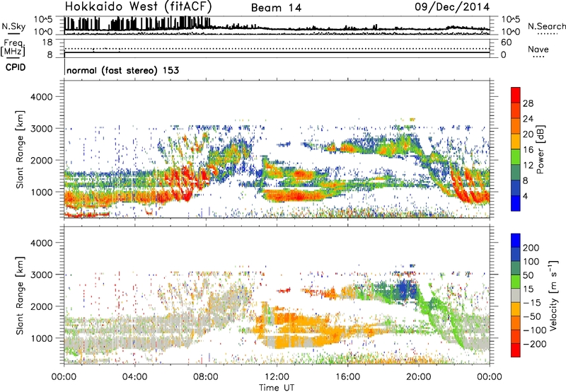Select the red swatch atop Power colorbar
The height and width of the screenshot is (392, 566).
coord(516,95)
